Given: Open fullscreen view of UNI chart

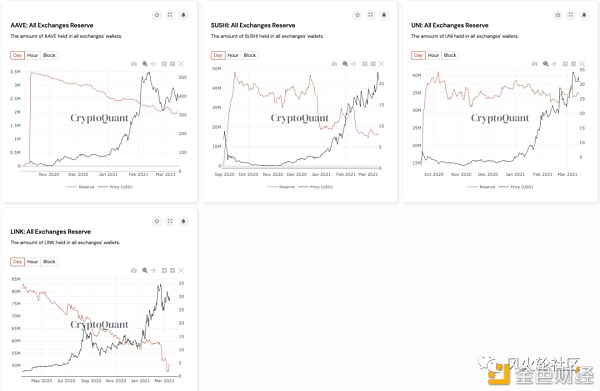Looking at the screenshot, I should [571, 15].
